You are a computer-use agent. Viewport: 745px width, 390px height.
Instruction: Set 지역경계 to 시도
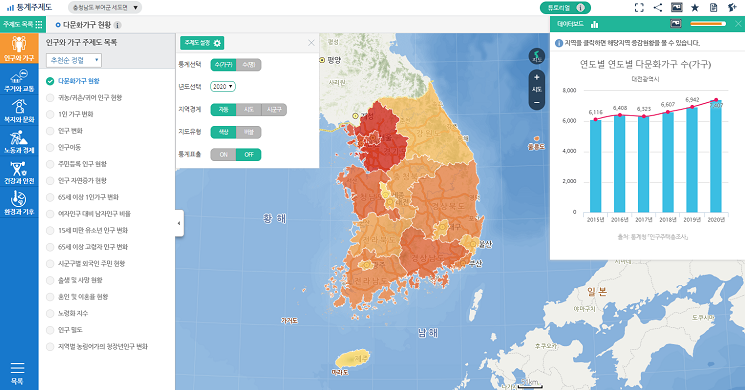pos(248,110)
